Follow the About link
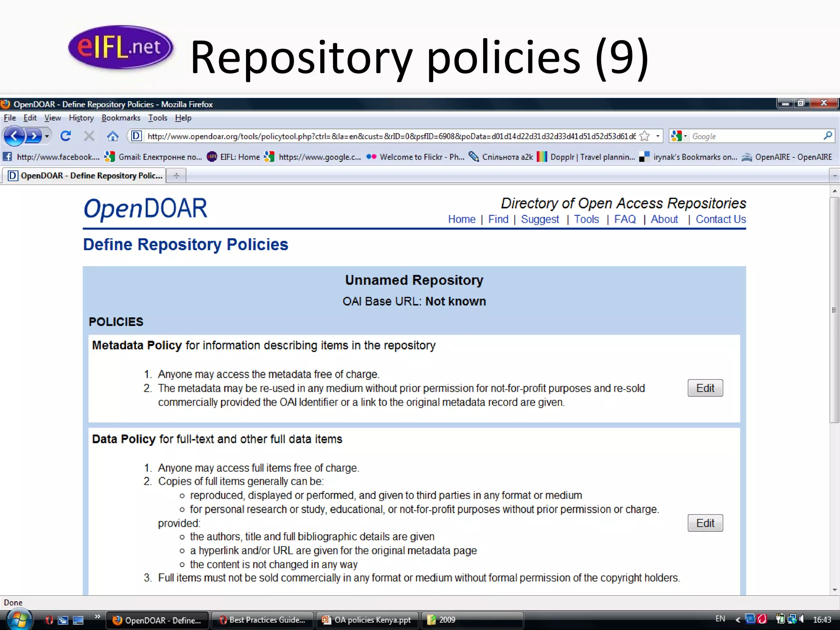This screenshot has height=630, width=840. point(664,219)
